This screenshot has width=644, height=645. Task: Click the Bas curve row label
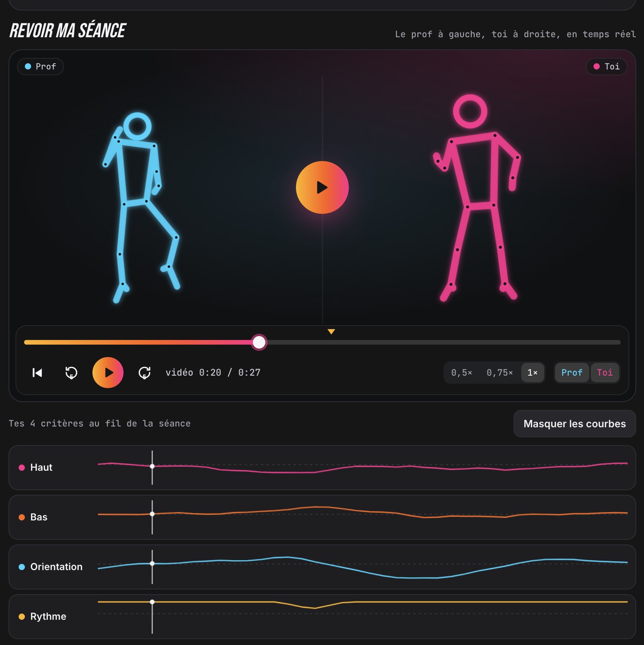click(x=39, y=517)
